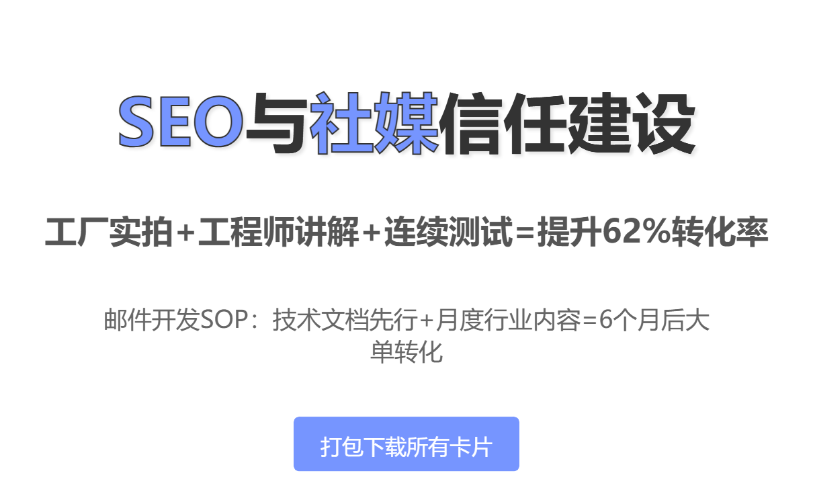Click the 技术文档先行 phrase
This screenshot has height=504, width=813.
click(x=345, y=321)
